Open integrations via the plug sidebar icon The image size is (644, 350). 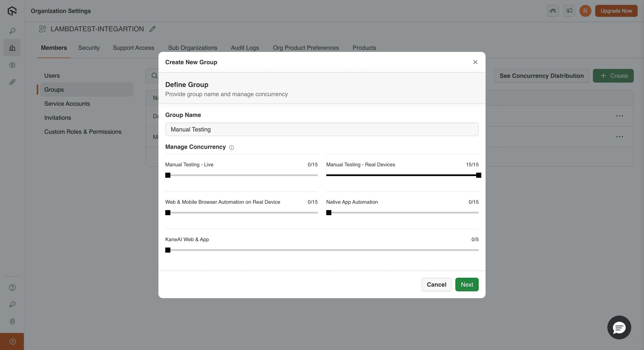click(x=12, y=82)
